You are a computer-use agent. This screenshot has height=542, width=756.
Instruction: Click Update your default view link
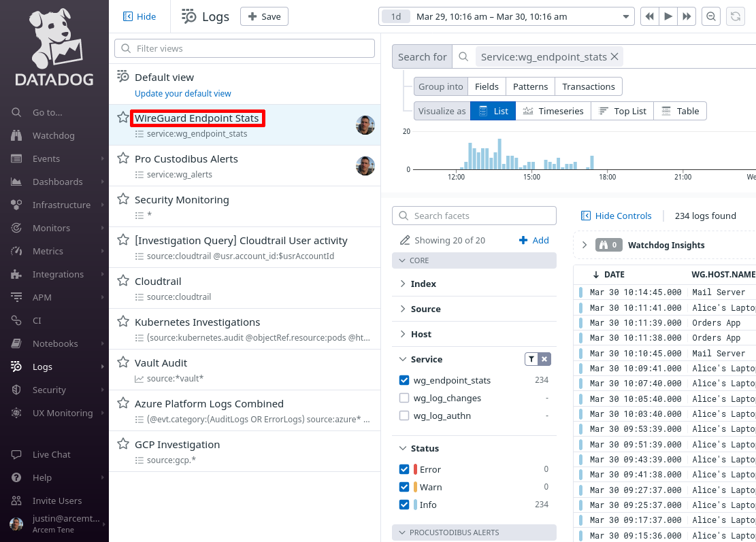[x=183, y=93]
